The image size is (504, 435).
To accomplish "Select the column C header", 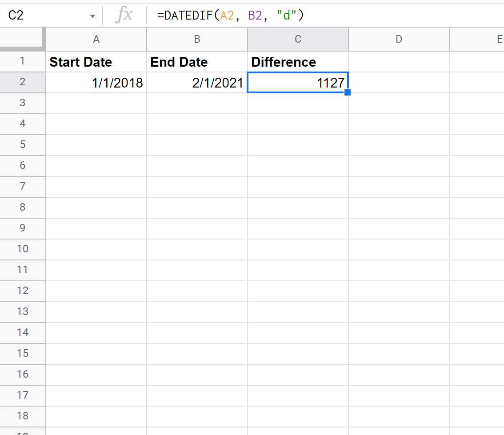I will pyautogui.click(x=298, y=39).
